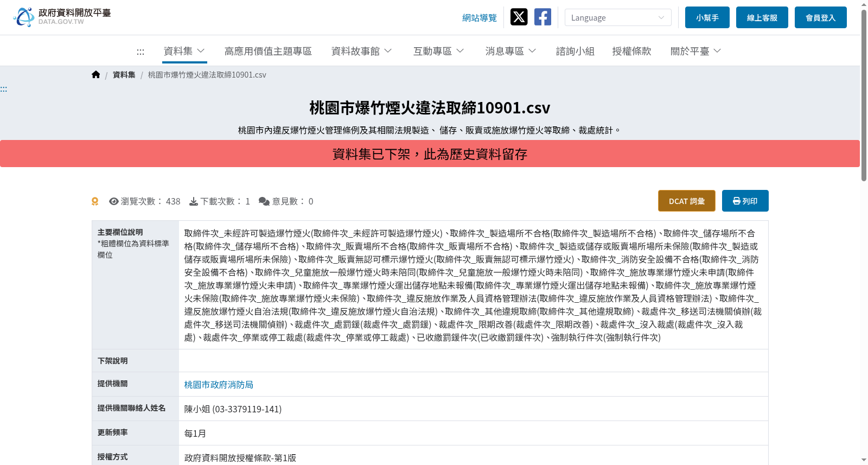
Task: Open the 網站導覽 link
Action: pos(480,18)
